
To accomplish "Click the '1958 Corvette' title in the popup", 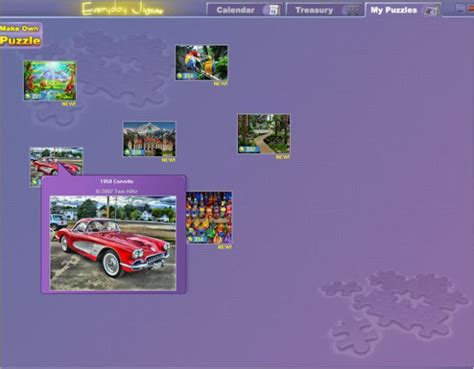I will click(117, 181).
